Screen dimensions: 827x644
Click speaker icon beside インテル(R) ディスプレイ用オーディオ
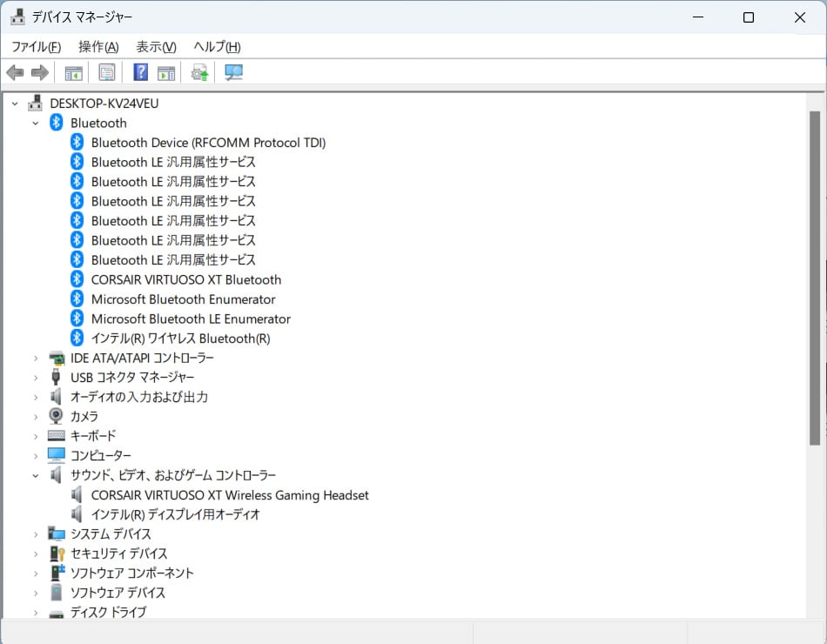coord(77,513)
